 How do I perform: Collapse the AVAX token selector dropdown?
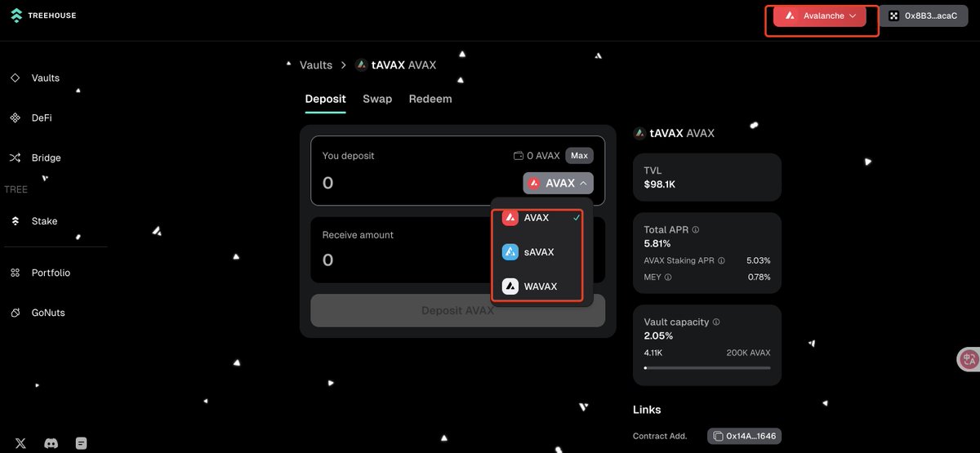pos(559,184)
